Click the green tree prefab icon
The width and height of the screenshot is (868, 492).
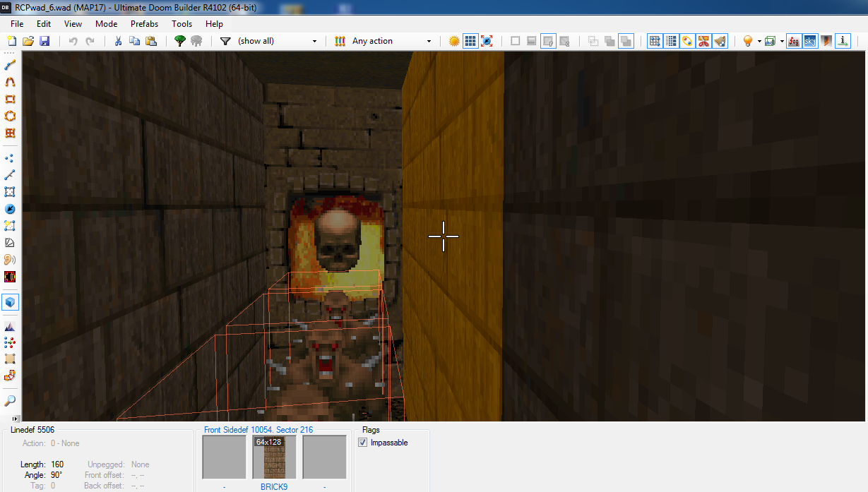(179, 41)
